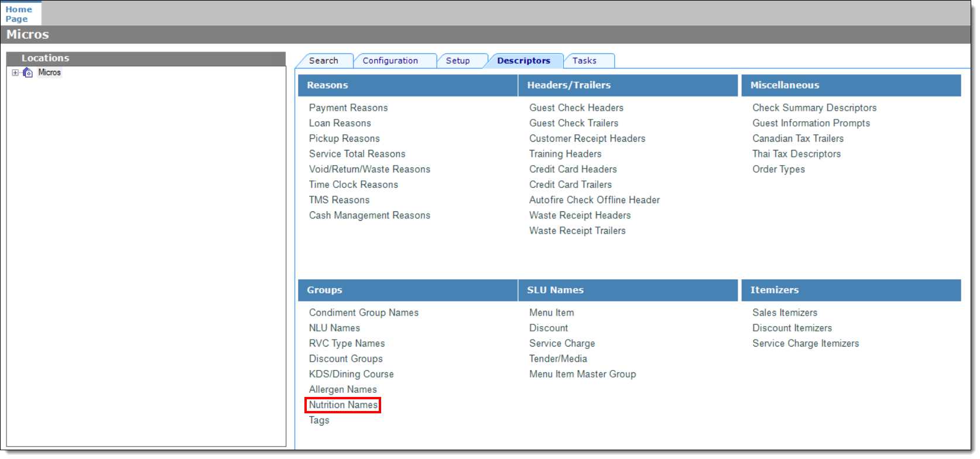Open Service Charge Itemizers
This screenshot has height=459, width=980.
click(806, 343)
